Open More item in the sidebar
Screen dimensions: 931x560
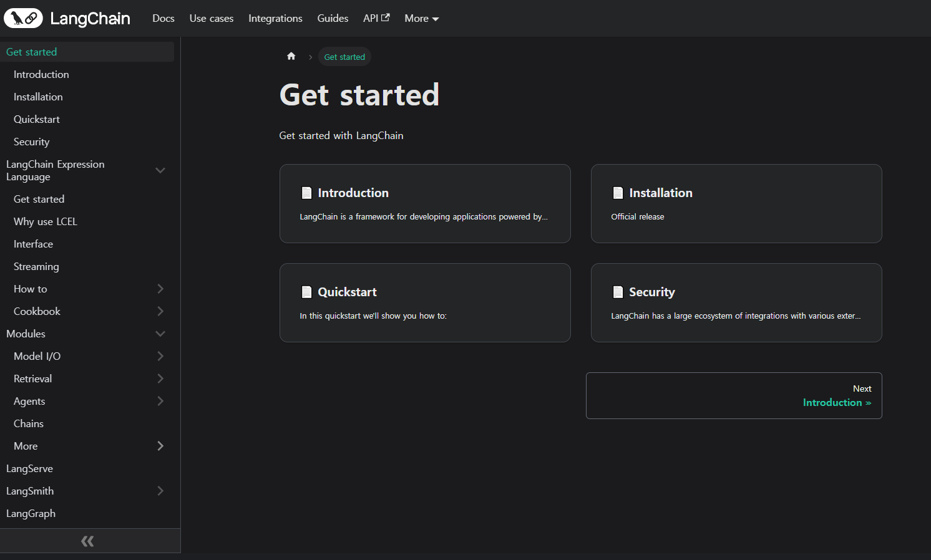click(x=26, y=446)
